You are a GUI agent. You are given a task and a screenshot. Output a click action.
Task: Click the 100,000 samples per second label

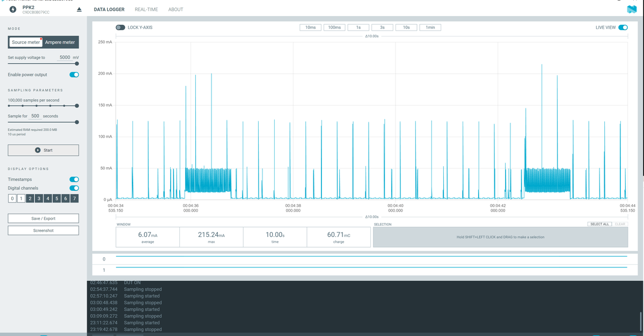34,100
